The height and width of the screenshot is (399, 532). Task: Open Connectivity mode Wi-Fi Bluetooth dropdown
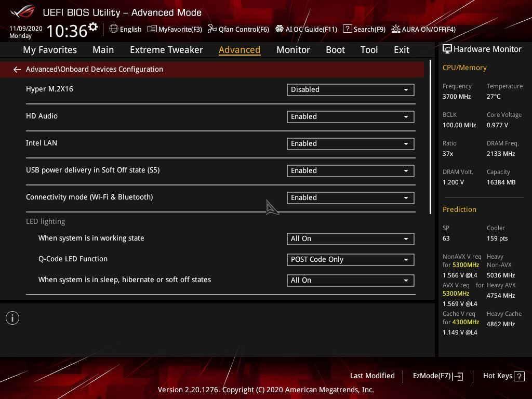click(x=351, y=198)
